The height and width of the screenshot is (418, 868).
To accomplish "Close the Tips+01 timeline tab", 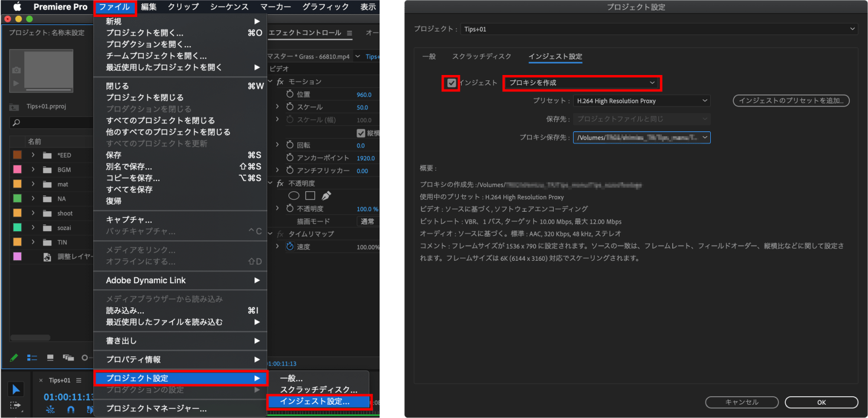I will [x=40, y=380].
